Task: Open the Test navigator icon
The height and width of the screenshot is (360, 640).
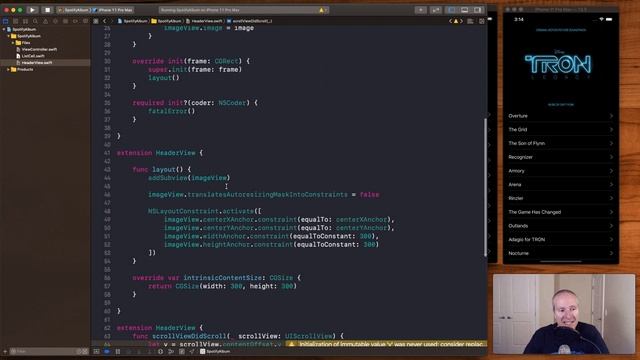Action: click(55, 21)
